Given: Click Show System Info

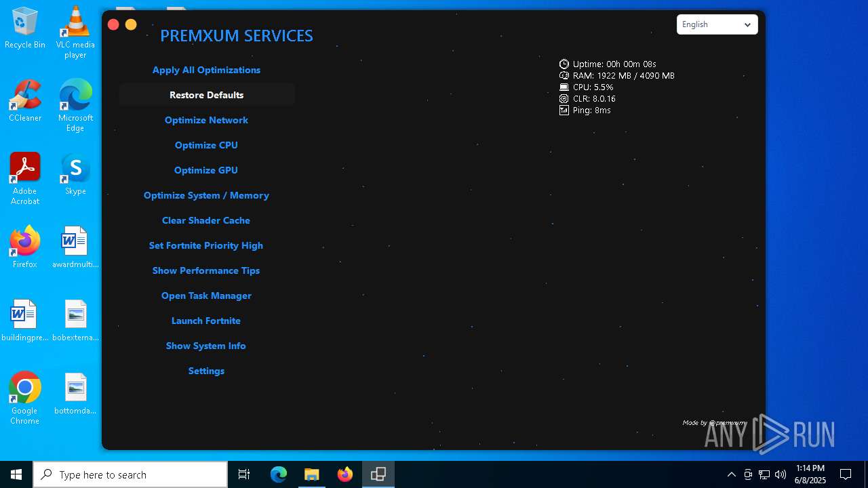Looking at the screenshot, I should pyautogui.click(x=206, y=346).
